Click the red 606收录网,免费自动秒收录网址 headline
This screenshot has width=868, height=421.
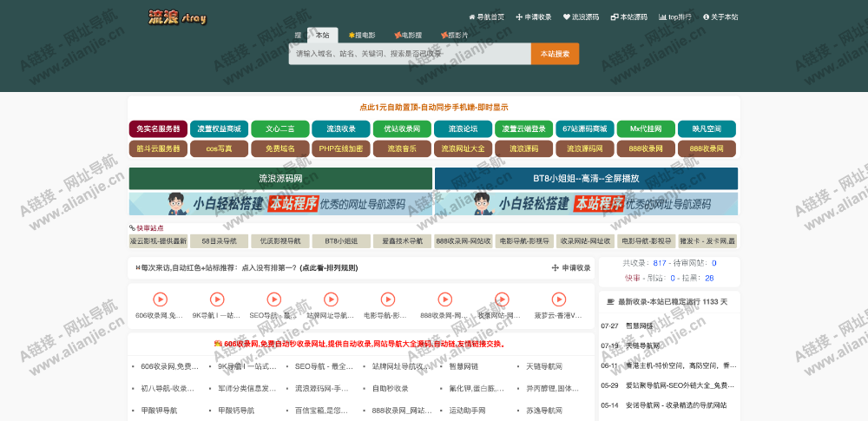coord(365,344)
